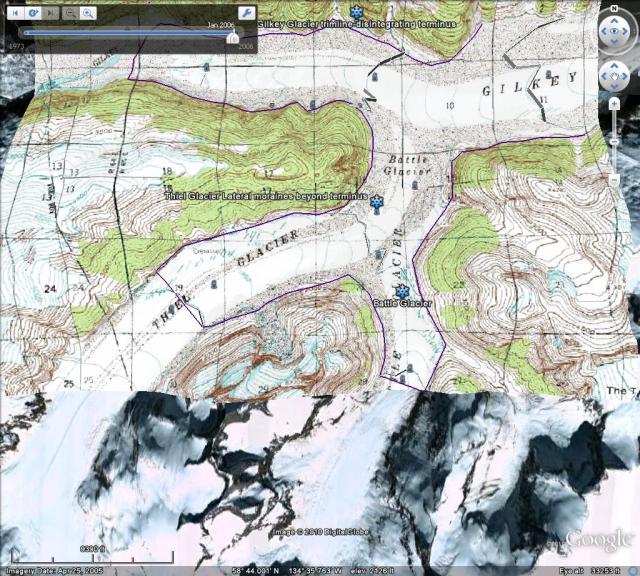Screen dimensions: 640x576
Task: Open the Battle Glacier placemark star
Action: point(402,291)
